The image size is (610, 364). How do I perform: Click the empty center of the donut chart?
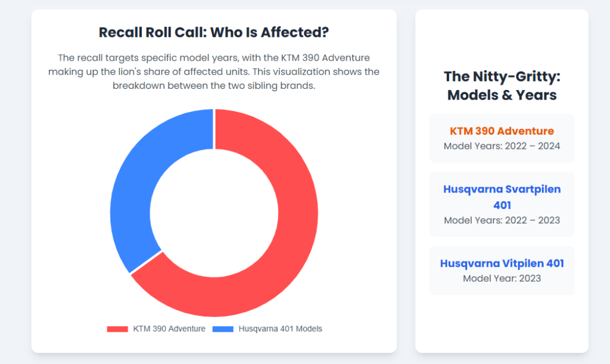214,213
